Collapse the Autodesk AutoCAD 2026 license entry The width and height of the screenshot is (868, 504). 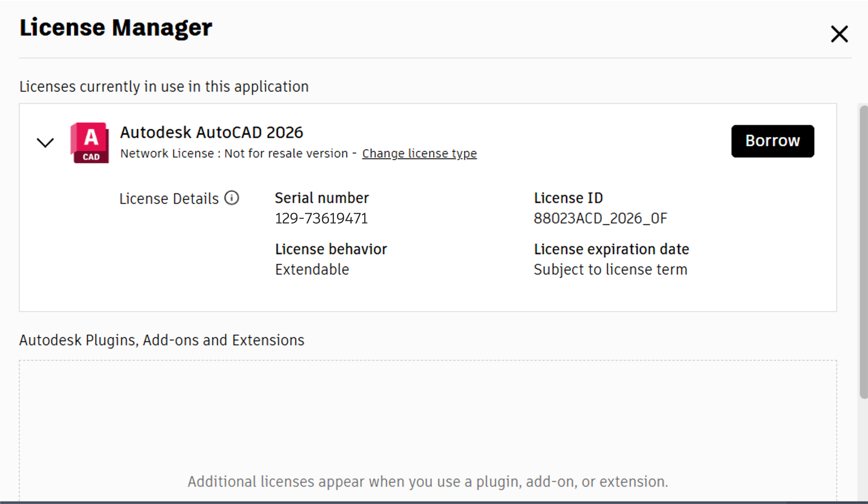[45, 142]
